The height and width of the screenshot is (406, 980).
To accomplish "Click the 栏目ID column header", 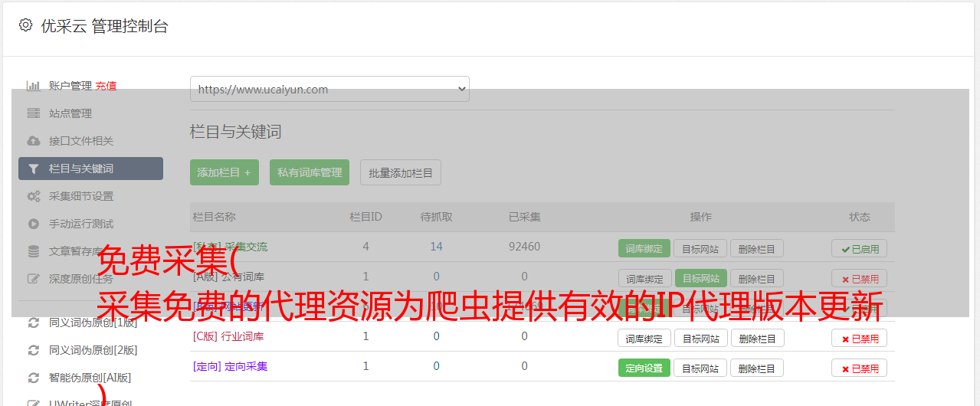I will [x=365, y=217].
